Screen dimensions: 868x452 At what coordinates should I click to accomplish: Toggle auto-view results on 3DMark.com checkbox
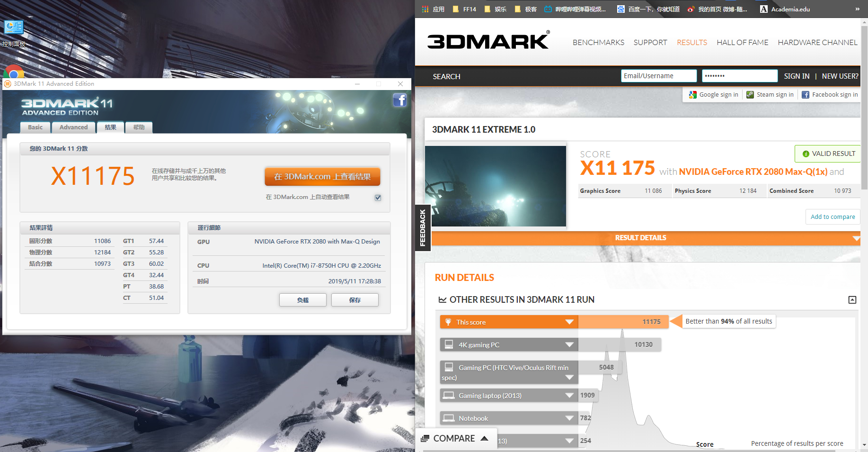[x=378, y=198]
